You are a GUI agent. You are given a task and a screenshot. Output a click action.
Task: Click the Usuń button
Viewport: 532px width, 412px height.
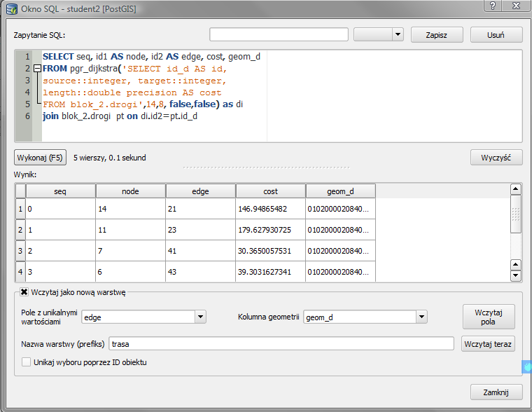(x=496, y=35)
